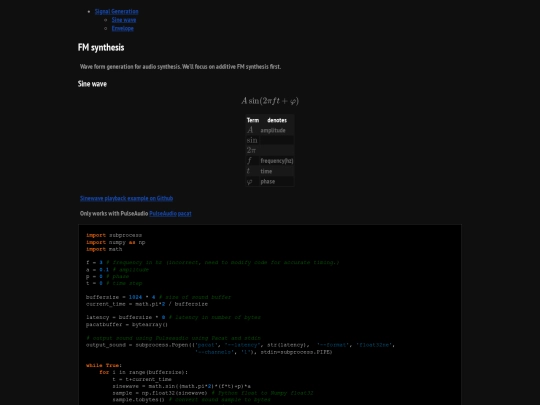Click the sin term in the table
540x405 pixels.
(x=252, y=140)
